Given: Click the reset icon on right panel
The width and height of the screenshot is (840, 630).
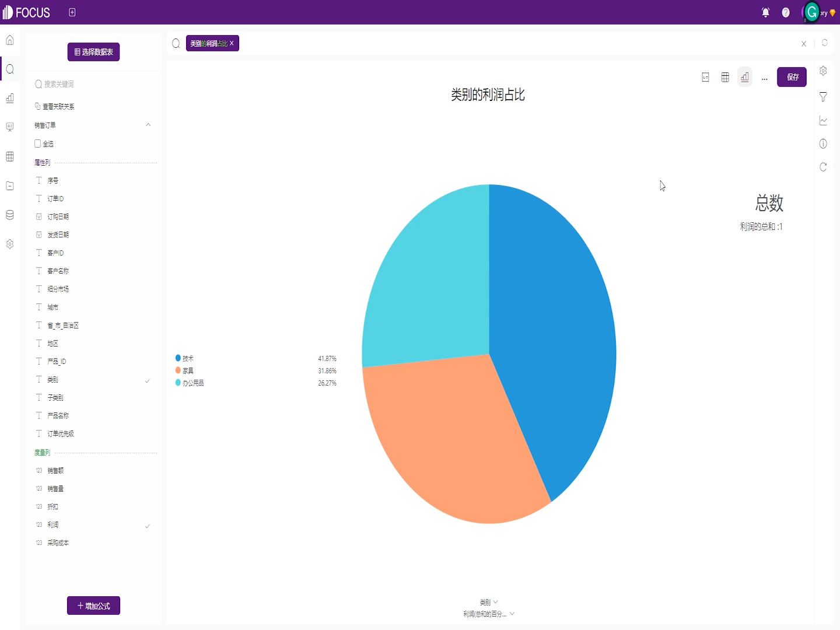Looking at the screenshot, I should (823, 167).
